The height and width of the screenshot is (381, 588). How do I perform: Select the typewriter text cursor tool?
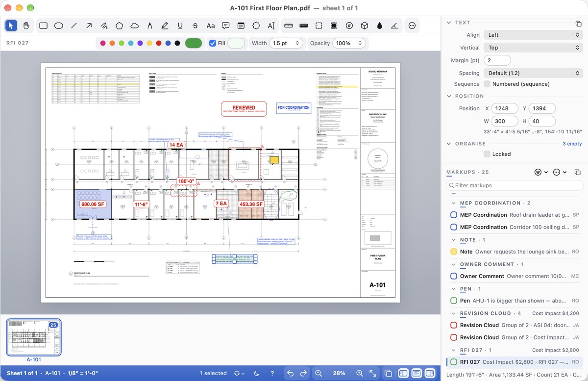click(271, 25)
